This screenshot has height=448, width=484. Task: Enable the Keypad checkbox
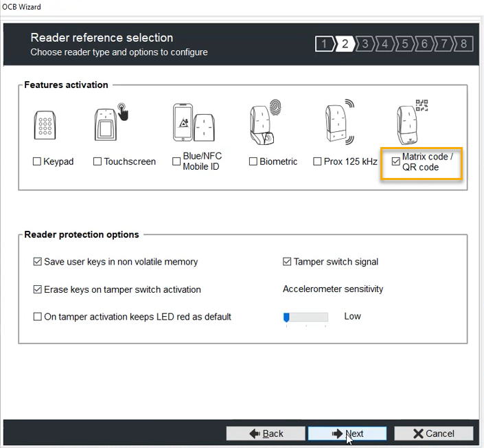[x=38, y=162]
